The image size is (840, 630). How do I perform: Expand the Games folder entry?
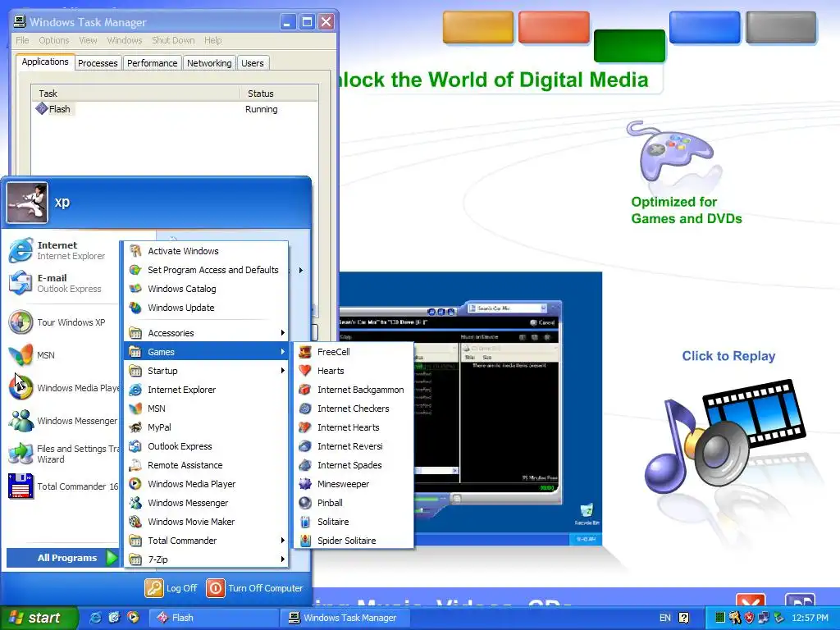[x=206, y=352]
